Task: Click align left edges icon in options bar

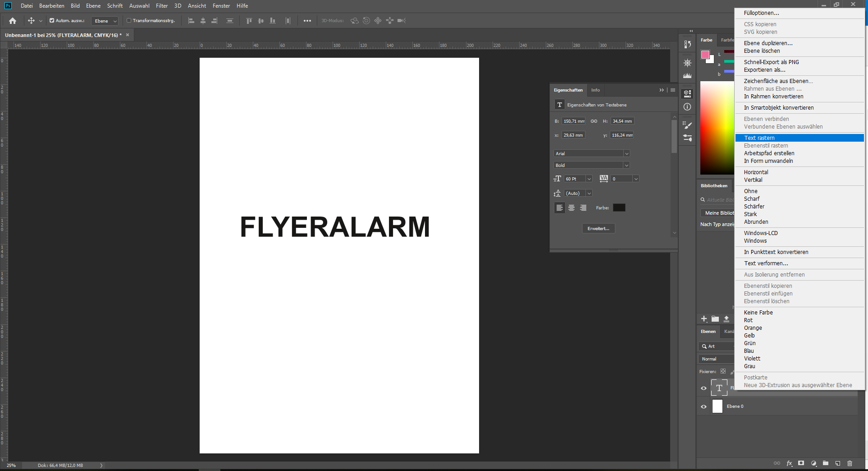Action: [x=191, y=21]
